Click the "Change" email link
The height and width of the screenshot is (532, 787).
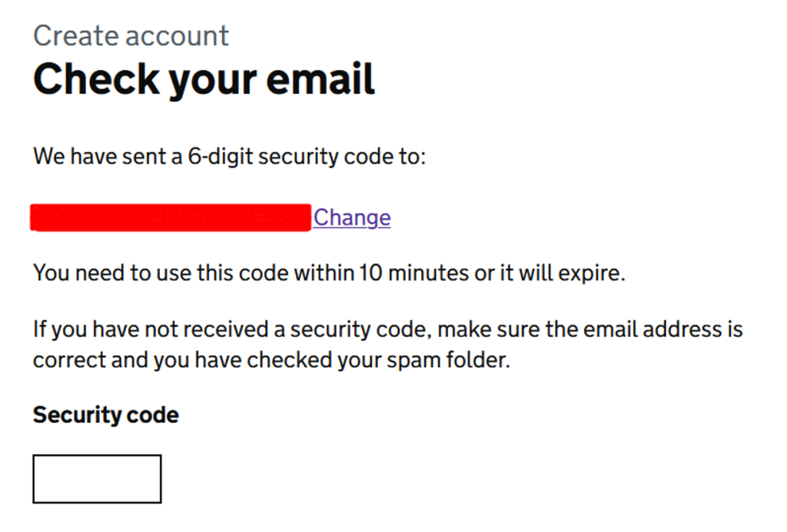click(352, 218)
